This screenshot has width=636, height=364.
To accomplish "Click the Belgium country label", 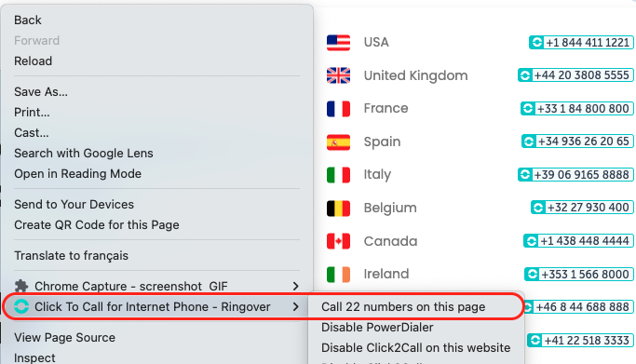I will pos(390,208).
